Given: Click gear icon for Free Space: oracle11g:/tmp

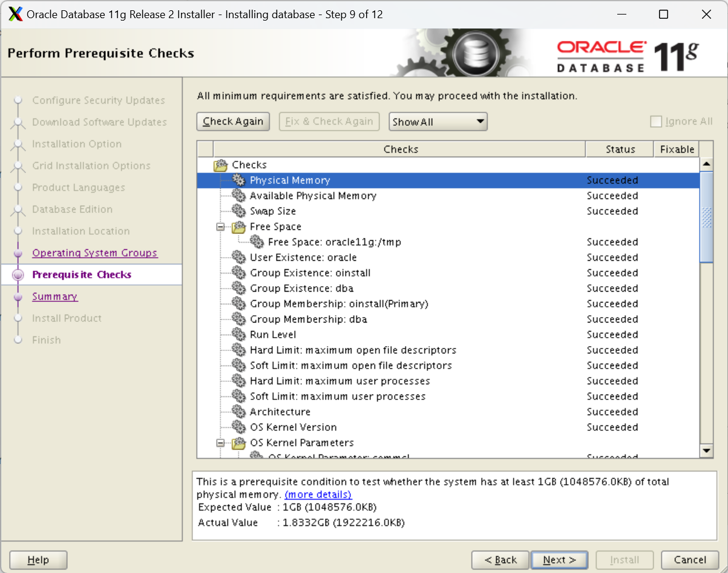Looking at the screenshot, I should pos(257,242).
